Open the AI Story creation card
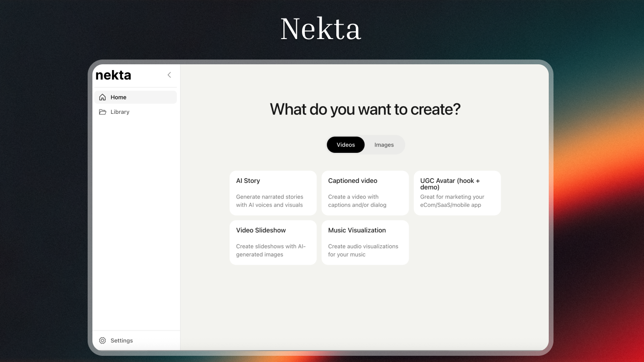 point(272,192)
